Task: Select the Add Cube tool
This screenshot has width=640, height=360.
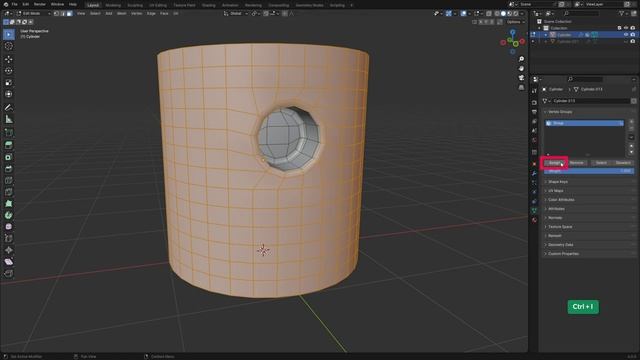Action: [9, 132]
